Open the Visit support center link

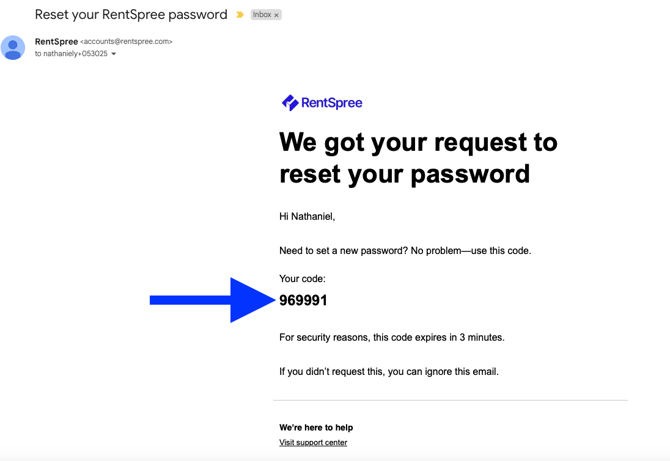point(313,443)
